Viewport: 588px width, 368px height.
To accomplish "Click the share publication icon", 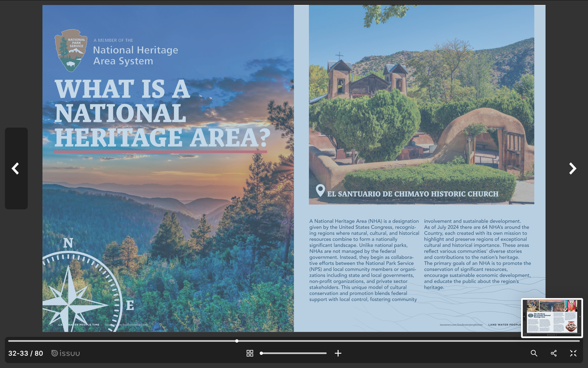I will [553, 353].
